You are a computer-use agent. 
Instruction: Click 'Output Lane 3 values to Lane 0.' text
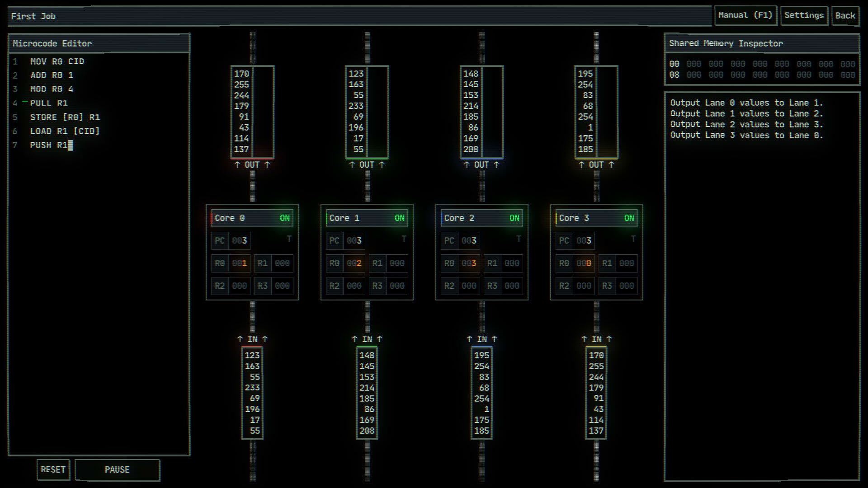pos(746,135)
